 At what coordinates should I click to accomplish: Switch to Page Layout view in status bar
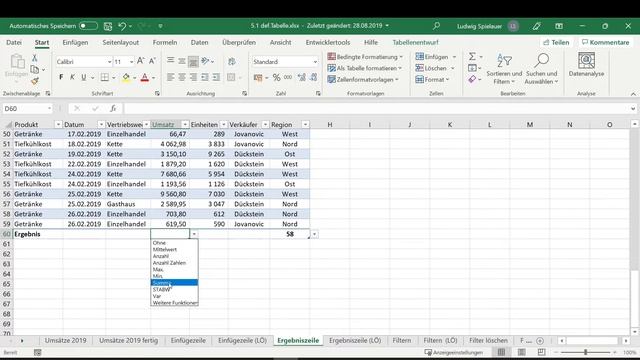(521, 352)
